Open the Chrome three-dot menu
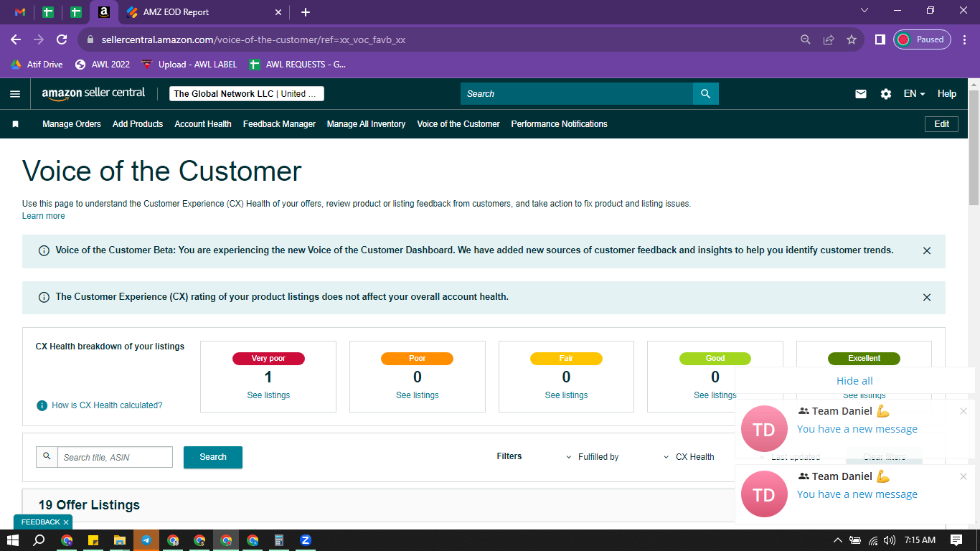The image size is (980, 551). [964, 39]
